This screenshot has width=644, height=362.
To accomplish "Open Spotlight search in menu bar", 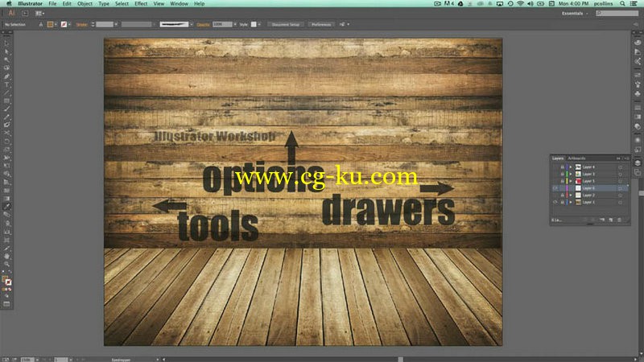I will tap(622, 3).
